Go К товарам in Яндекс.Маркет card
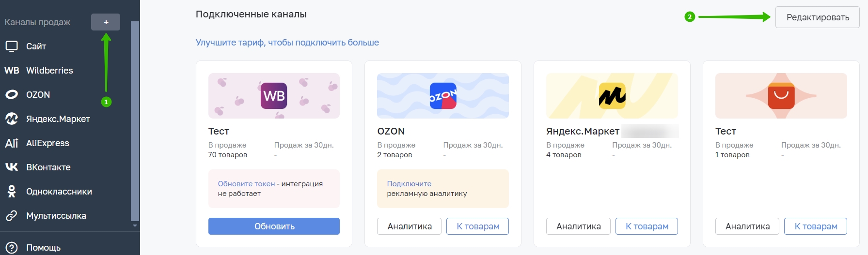The image size is (868, 255). click(647, 226)
